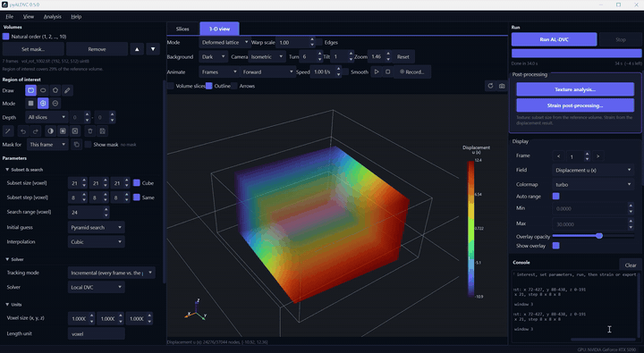This screenshot has height=353, width=644.
Task: Click the boxed X icon in ROI toolbar
Action: (75, 131)
